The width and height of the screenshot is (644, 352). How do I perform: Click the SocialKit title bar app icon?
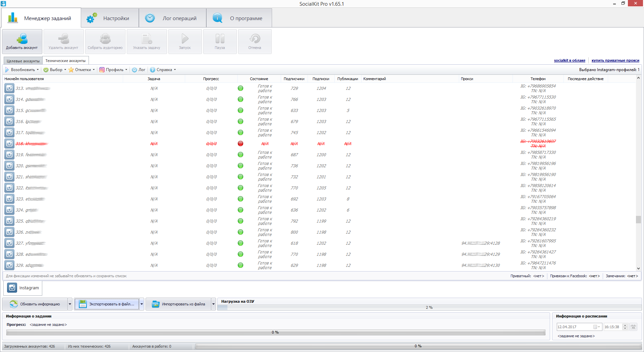pos(3,4)
